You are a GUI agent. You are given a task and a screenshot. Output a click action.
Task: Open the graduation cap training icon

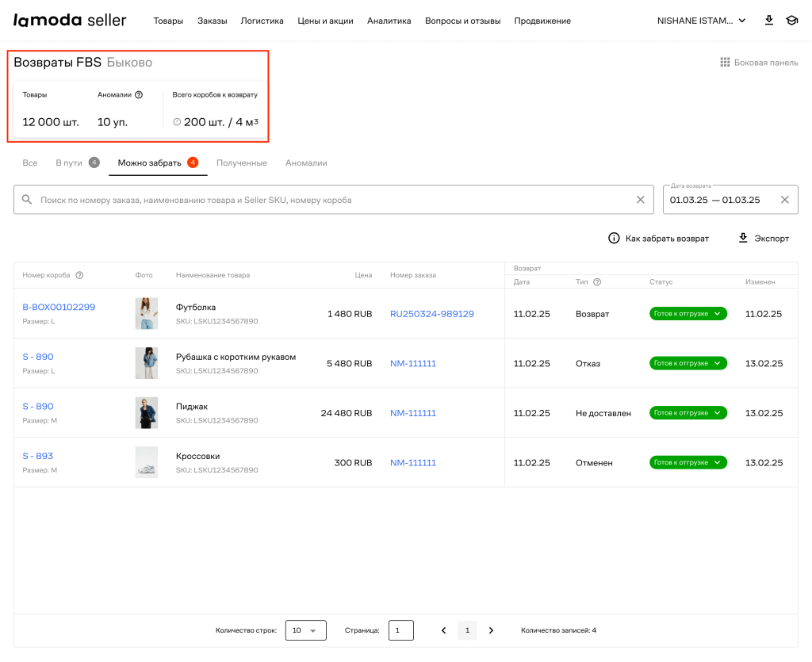coord(791,21)
